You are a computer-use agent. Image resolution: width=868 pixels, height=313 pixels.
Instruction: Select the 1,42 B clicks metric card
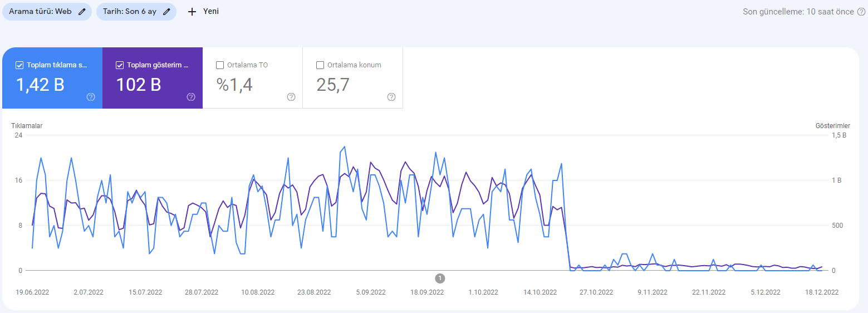coord(52,78)
